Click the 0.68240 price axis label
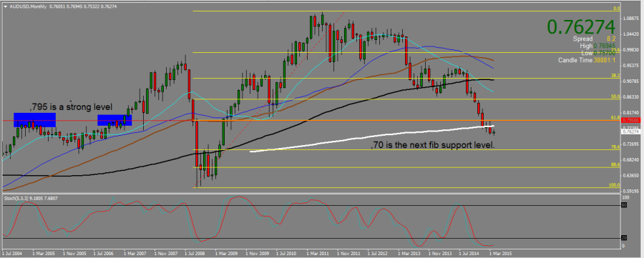The width and height of the screenshot is (644, 258). coord(631,159)
